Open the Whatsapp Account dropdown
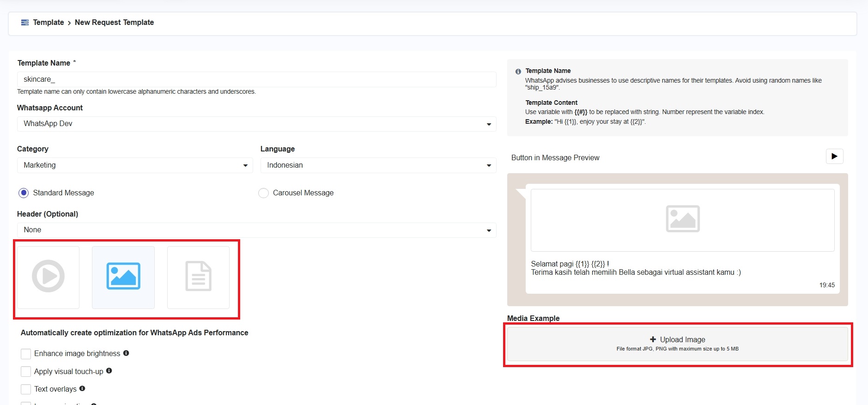The image size is (868, 405). (256, 124)
